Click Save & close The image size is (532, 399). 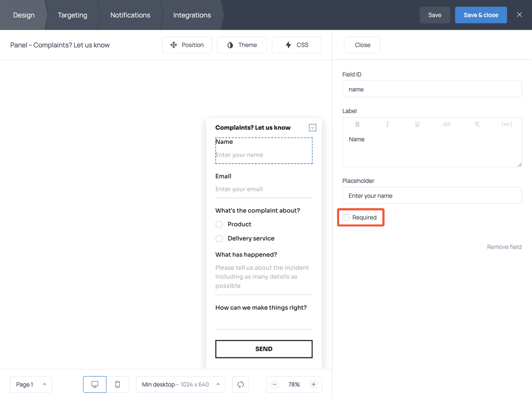pyautogui.click(x=481, y=15)
